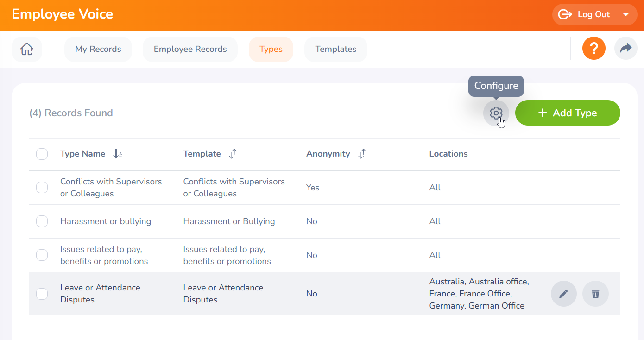This screenshot has width=644, height=340.
Task: Click the Home icon button
Action: click(x=27, y=49)
